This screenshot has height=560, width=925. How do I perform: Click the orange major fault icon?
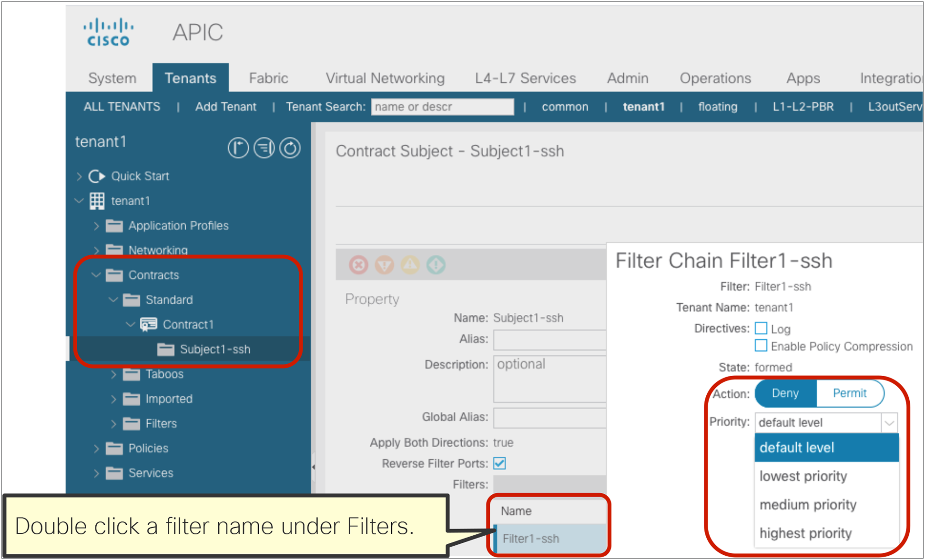[x=384, y=265]
